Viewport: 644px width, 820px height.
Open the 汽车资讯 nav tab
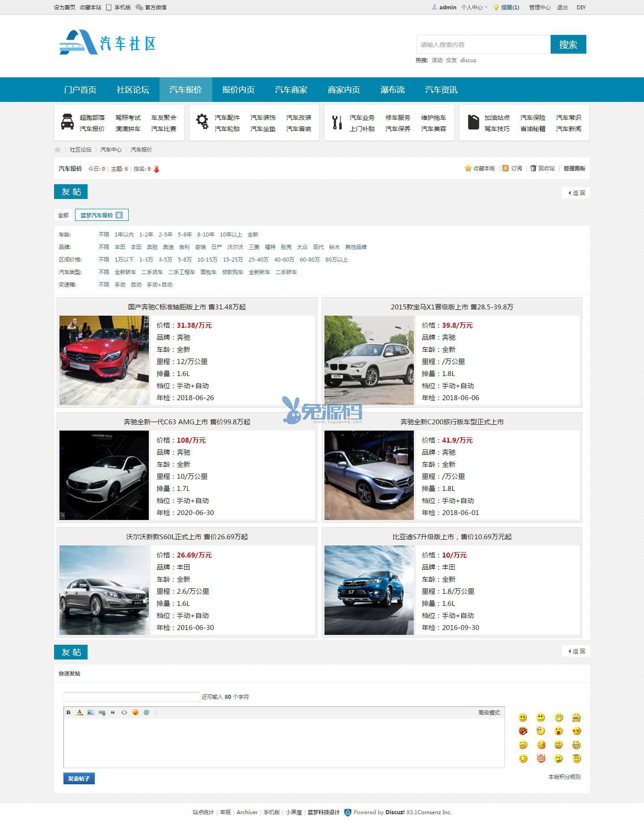(x=441, y=90)
